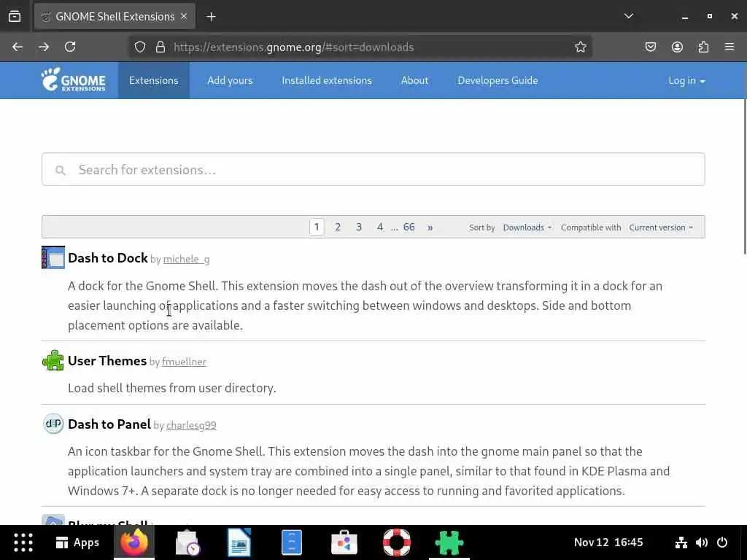The width and height of the screenshot is (747, 560).
Task: Open the green Extensions app in dock
Action: [449, 542]
